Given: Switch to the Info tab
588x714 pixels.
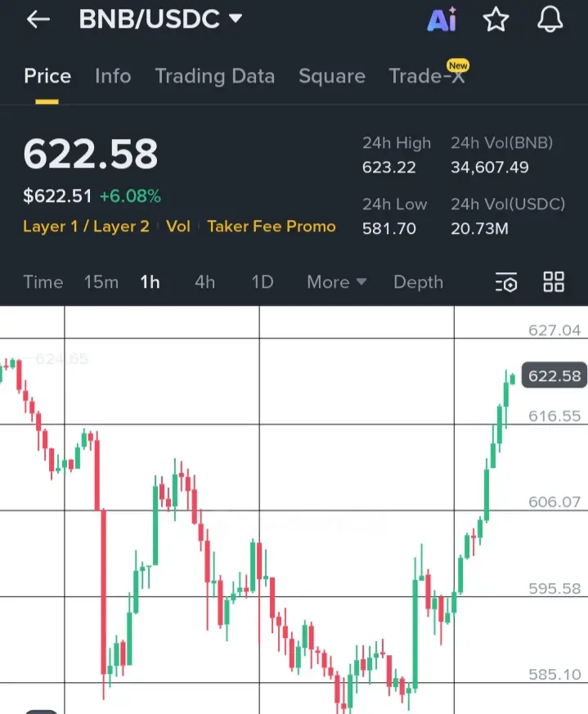Looking at the screenshot, I should coord(113,75).
